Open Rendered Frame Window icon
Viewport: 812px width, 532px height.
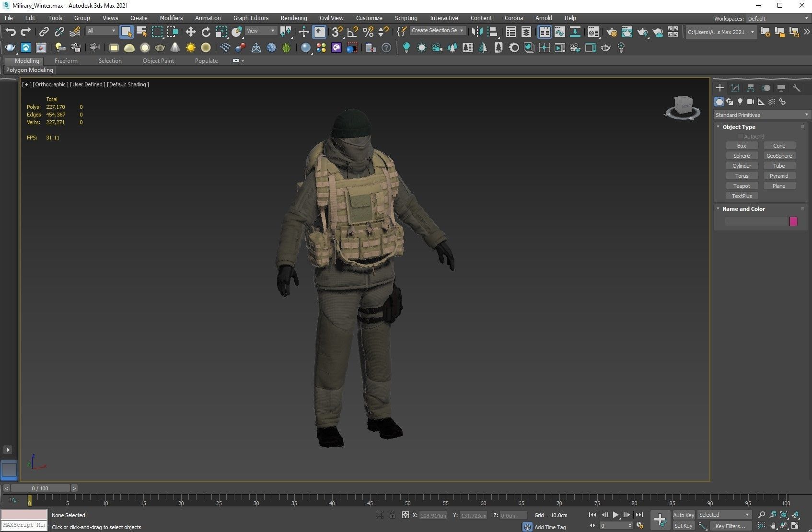click(x=627, y=32)
